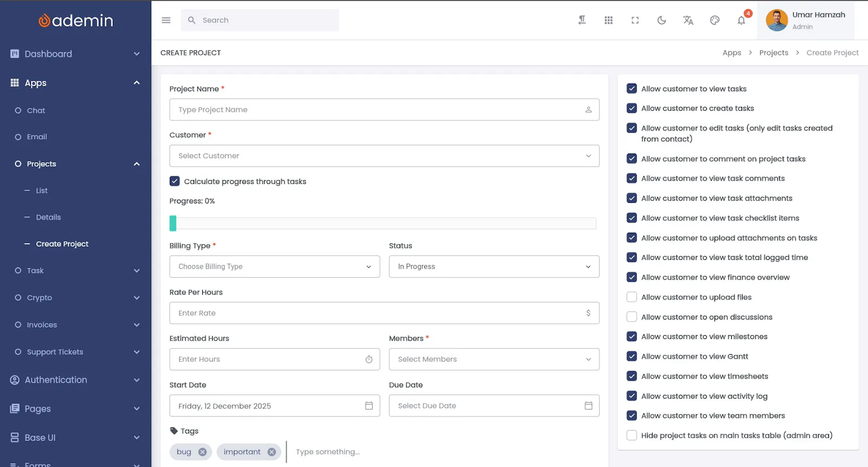Toggle the hamburger sidebar menu icon
The width and height of the screenshot is (868, 467).
point(166,20)
